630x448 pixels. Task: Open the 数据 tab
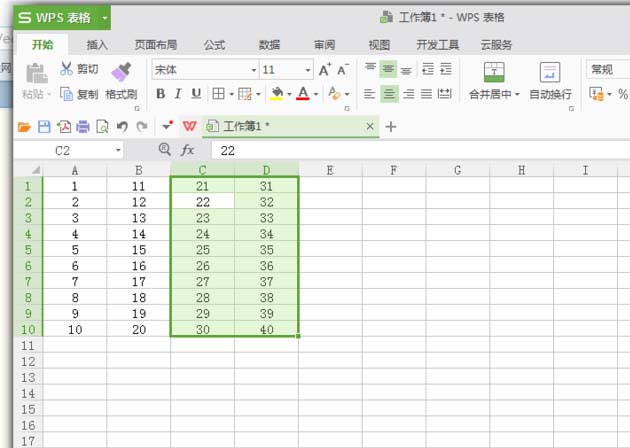[x=269, y=45]
